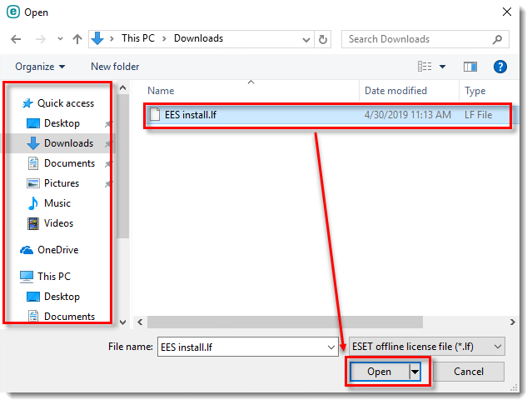Cancel the Open dialog
Viewport: 532px width, 405px height.
pyautogui.click(x=469, y=372)
